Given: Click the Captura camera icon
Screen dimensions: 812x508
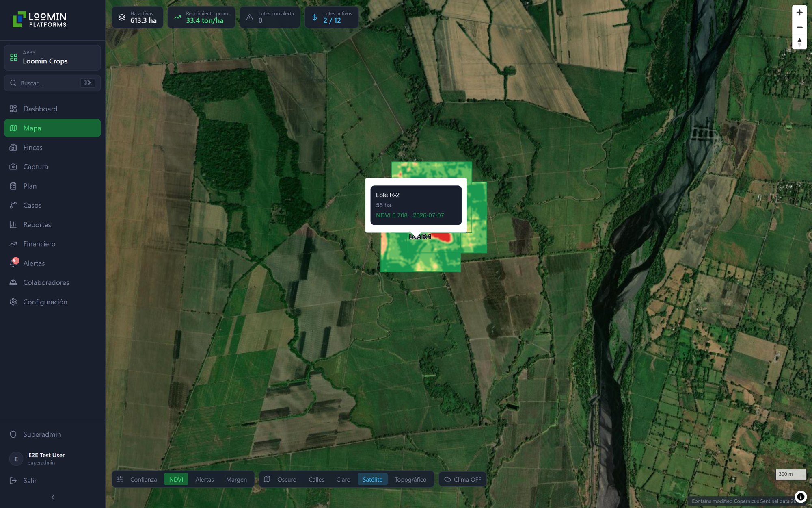Looking at the screenshot, I should tap(13, 167).
